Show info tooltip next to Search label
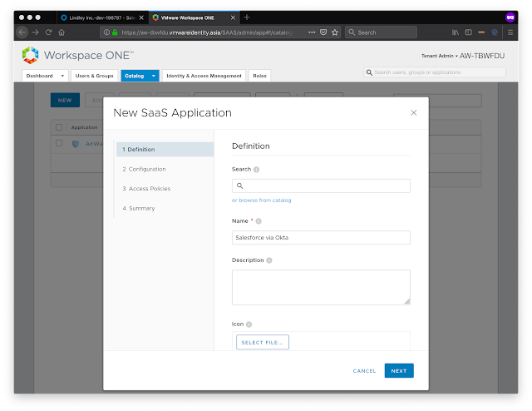Screen dimensions: 532x411 (x=257, y=170)
